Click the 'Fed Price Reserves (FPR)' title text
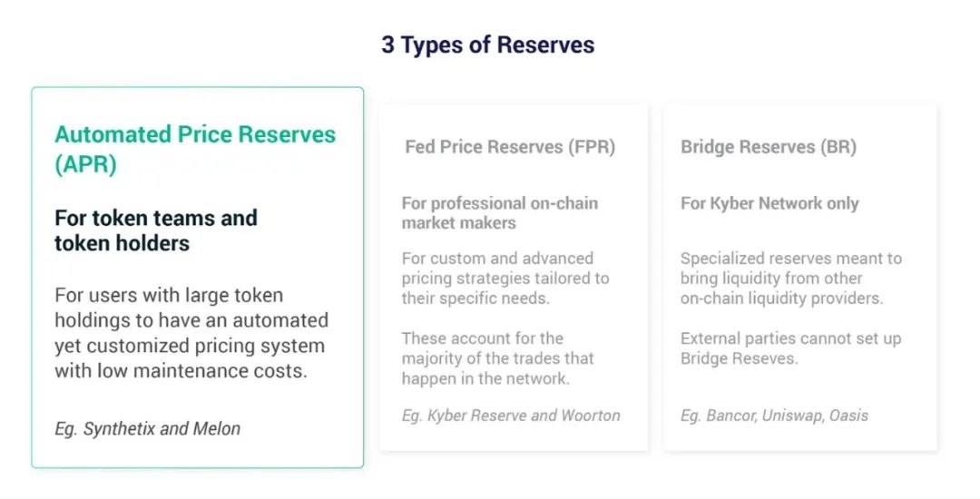The width and height of the screenshot is (980, 499). pos(510,147)
